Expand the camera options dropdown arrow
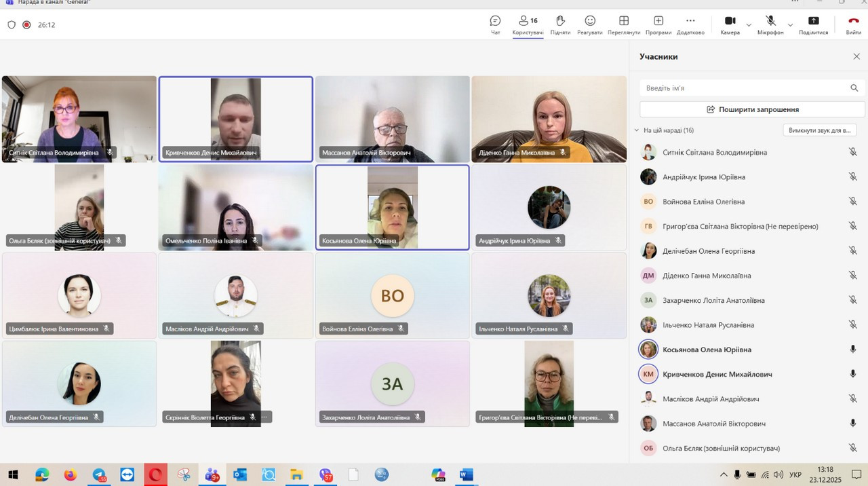Viewport: 868px width, 486px height. 749,25
